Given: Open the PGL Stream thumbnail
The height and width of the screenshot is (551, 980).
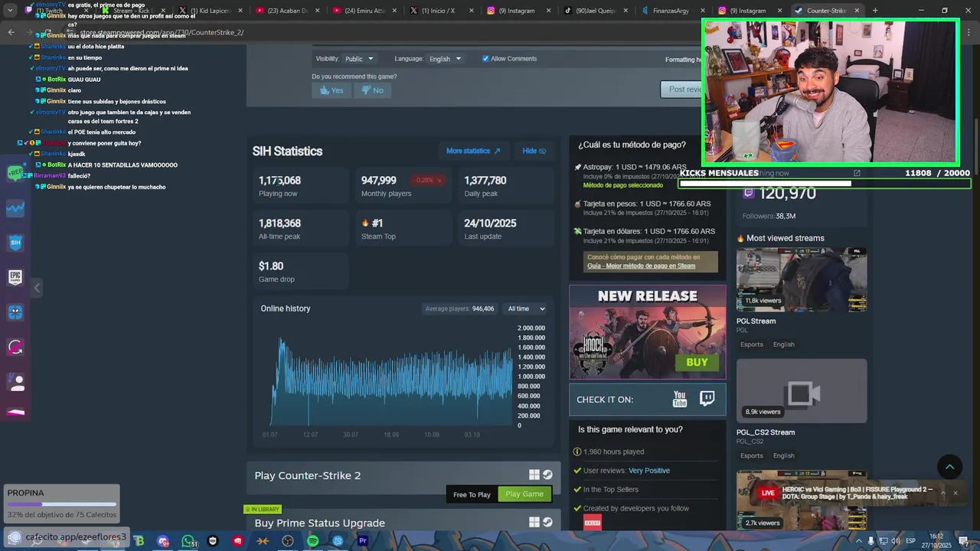Looking at the screenshot, I should (x=802, y=279).
